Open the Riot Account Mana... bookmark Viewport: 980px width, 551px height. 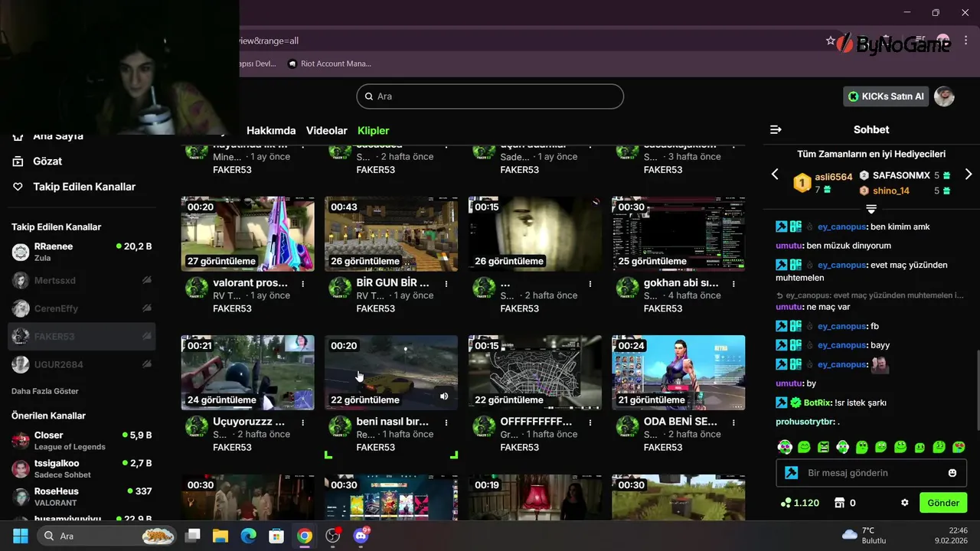pyautogui.click(x=329, y=64)
